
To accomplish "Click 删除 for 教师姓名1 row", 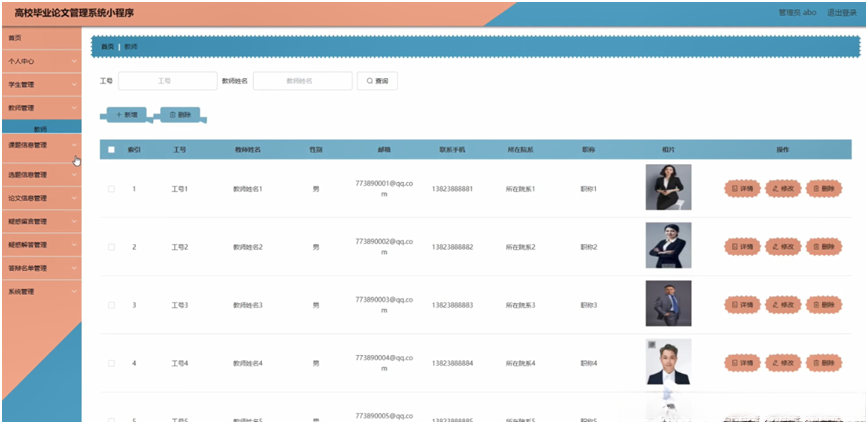I will 824,189.
